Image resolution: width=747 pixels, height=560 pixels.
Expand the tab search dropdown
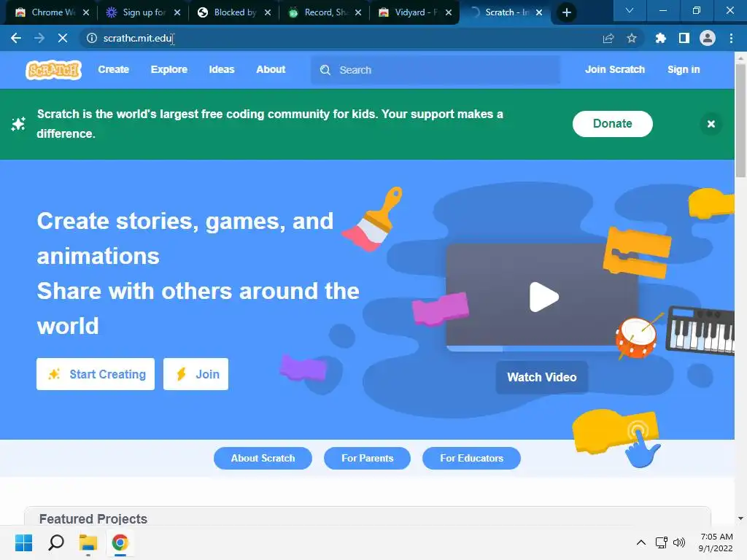630,10
